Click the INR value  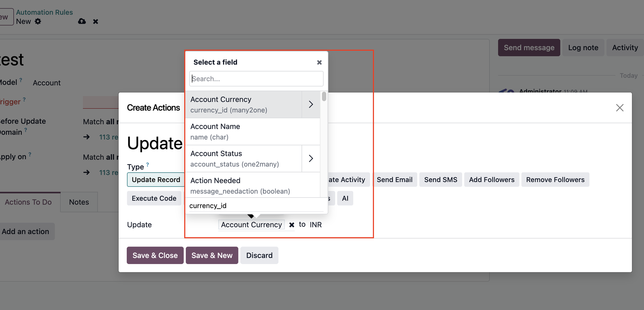pos(316,225)
